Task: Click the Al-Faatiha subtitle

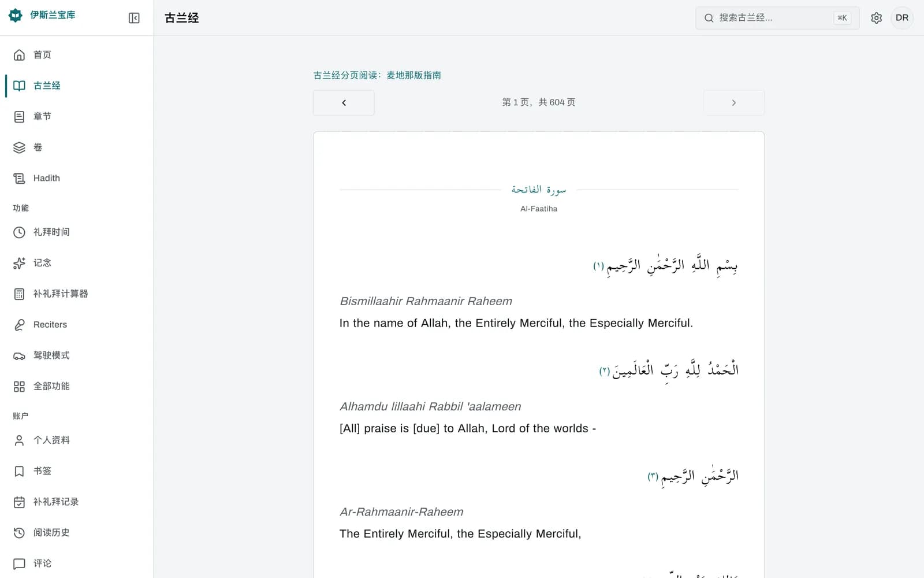Action: (x=538, y=209)
